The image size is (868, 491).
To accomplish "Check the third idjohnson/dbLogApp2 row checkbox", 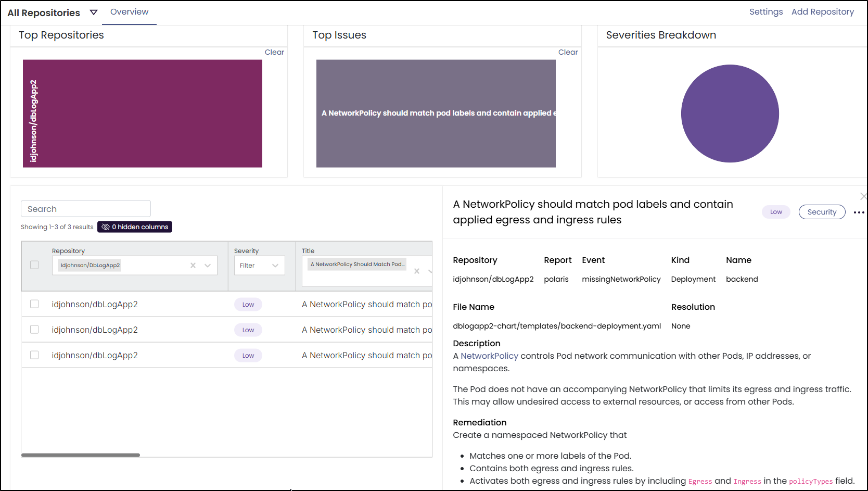I will (34, 355).
